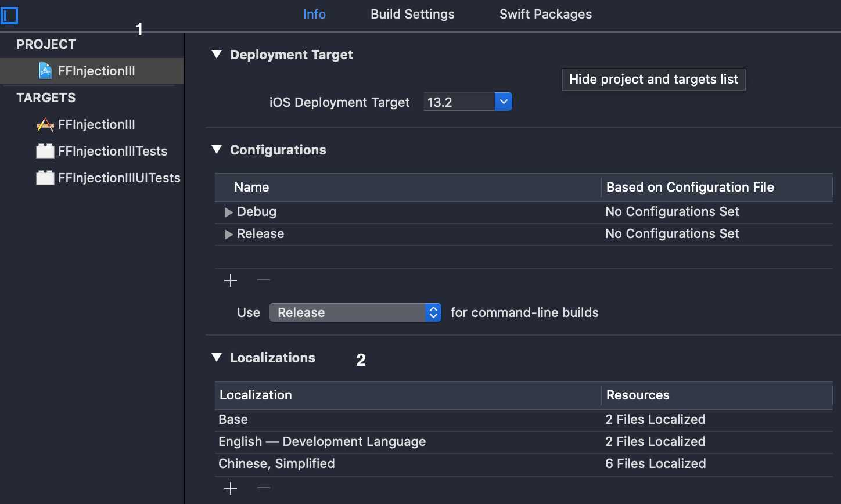Screen dimensions: 841x504
Task: Open the iOS Deployment Target version dropdown
Action: (x=503, y=102)
